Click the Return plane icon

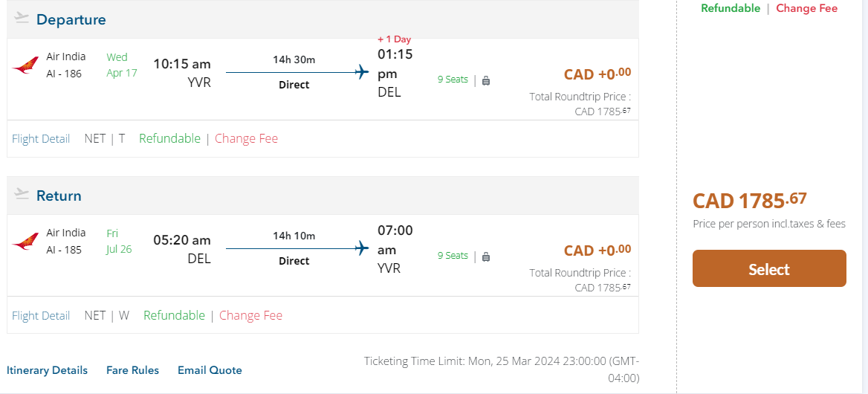coord(22,194)
